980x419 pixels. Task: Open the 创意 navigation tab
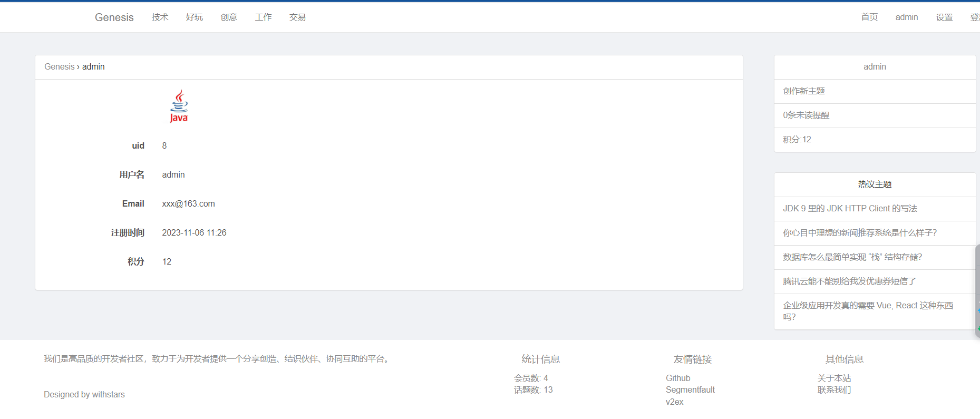click(229, 17)
